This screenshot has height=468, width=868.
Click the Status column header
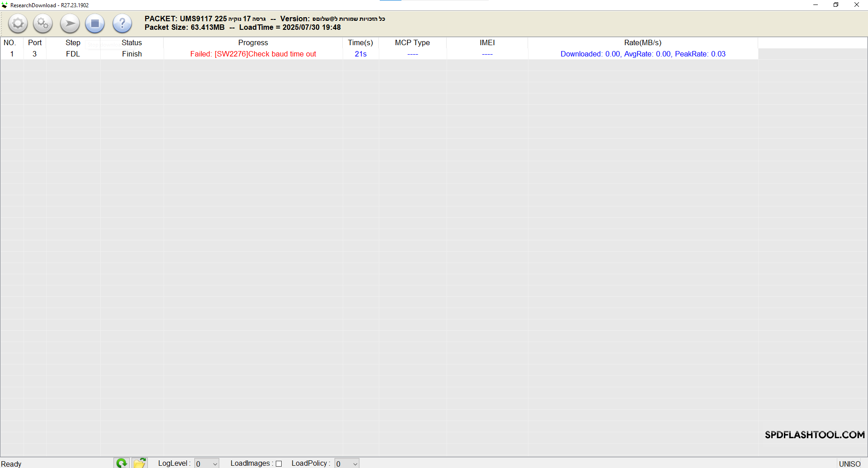click(132, 42)
